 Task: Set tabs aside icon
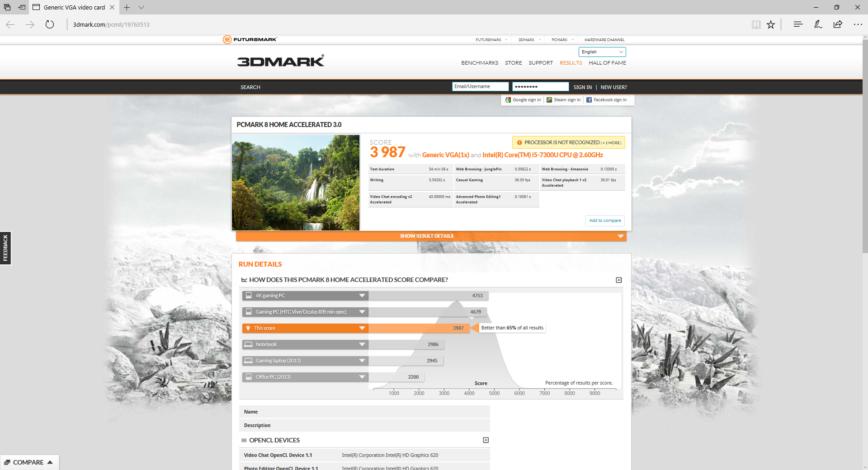coord(22,7)
